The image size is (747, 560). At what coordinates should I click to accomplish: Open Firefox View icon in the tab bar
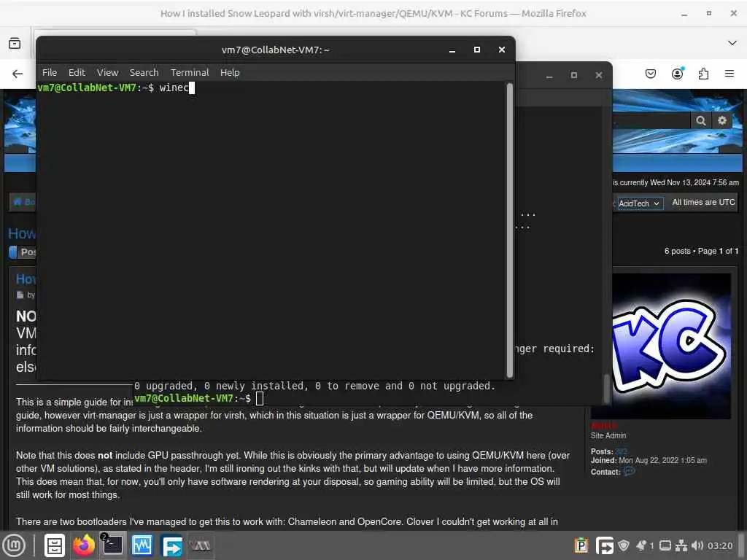15,43
